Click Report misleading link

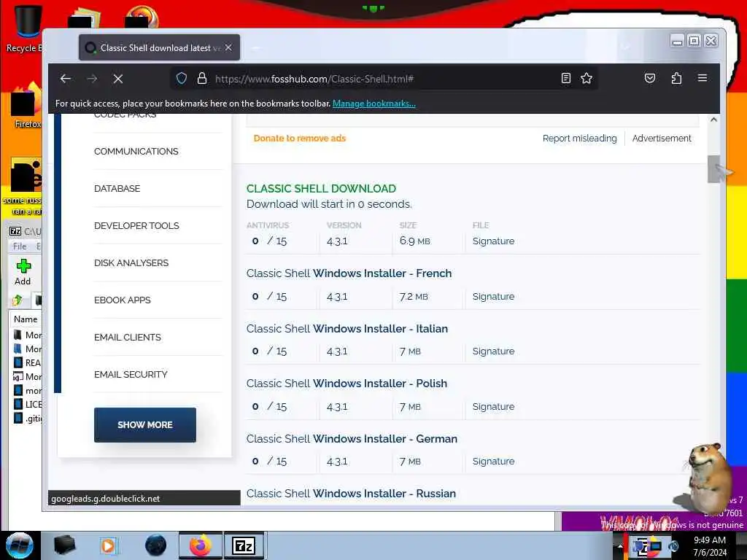click(579, 138)
